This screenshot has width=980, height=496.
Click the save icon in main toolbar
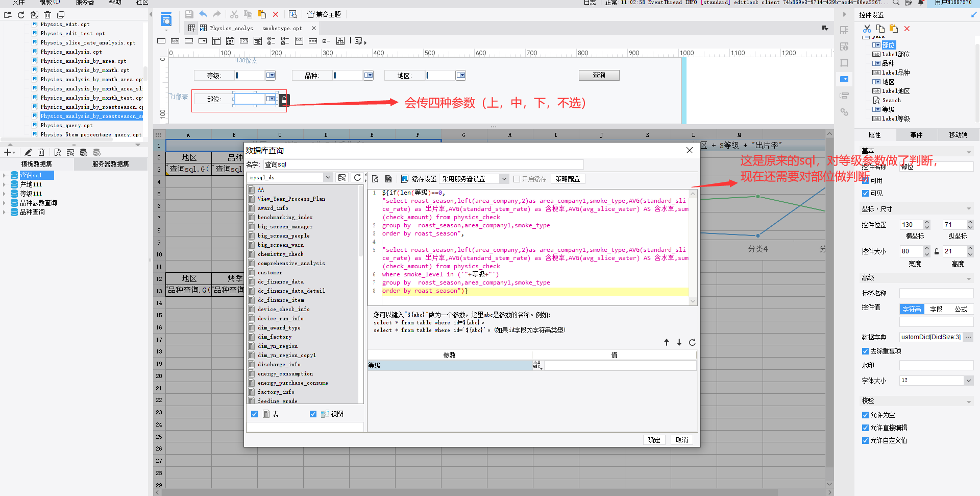click(x=189, y=14)
